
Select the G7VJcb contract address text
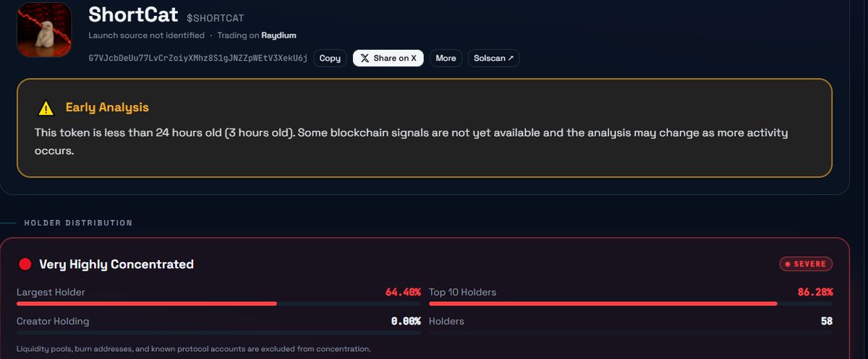[198, 58]
